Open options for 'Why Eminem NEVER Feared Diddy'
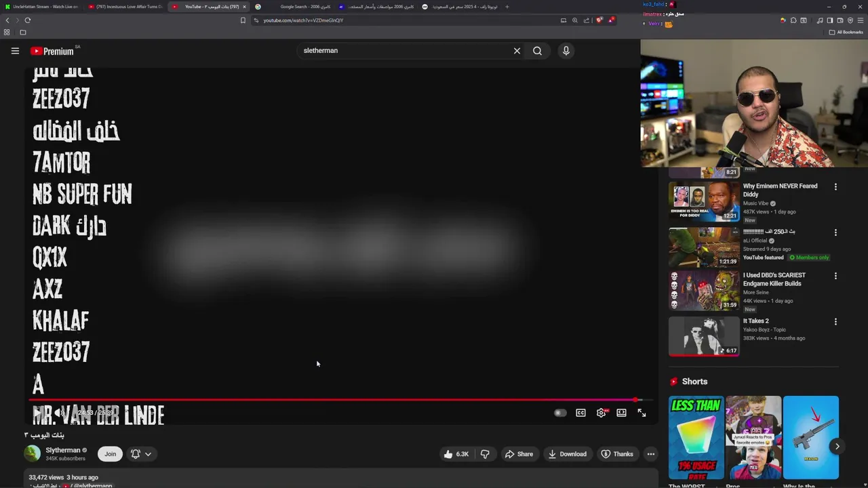 (x=835, y=187)
